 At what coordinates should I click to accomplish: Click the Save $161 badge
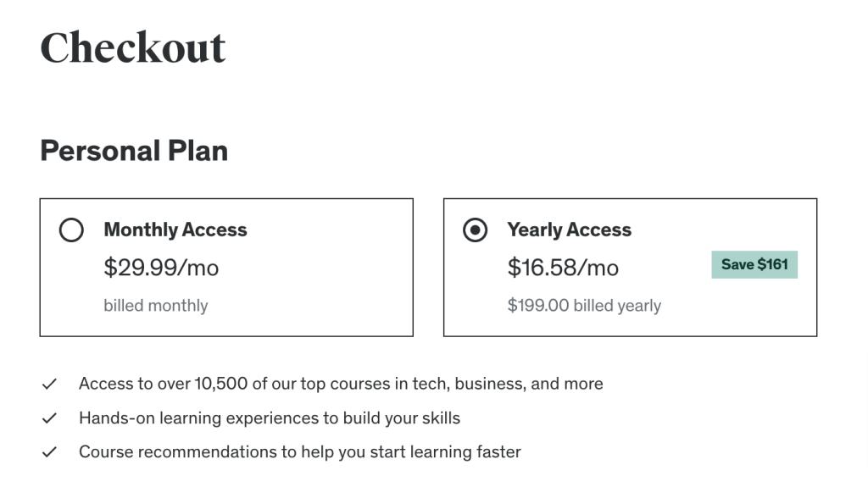[754, 264]
